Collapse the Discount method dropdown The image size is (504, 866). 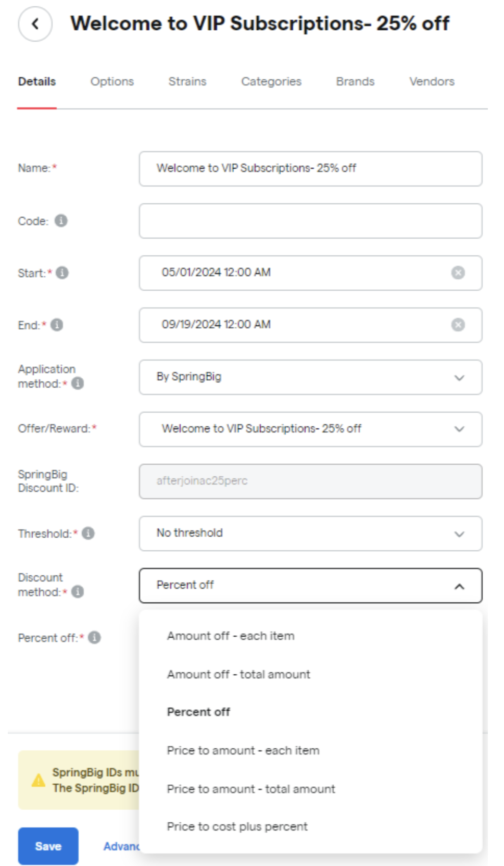(310, 586)
